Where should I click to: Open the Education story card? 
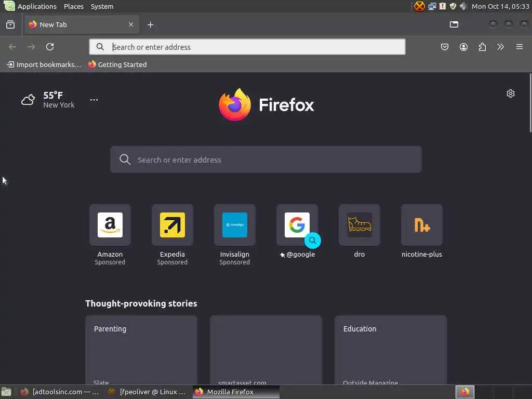point(391,350)
